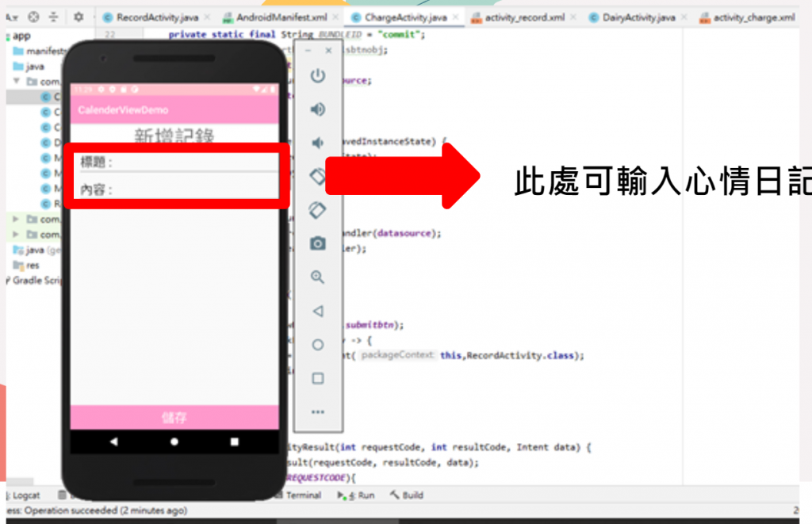Click emulator Back triangle in side toolbar
Viewport: 812px width, 524px height.
(x=318, y=311)
